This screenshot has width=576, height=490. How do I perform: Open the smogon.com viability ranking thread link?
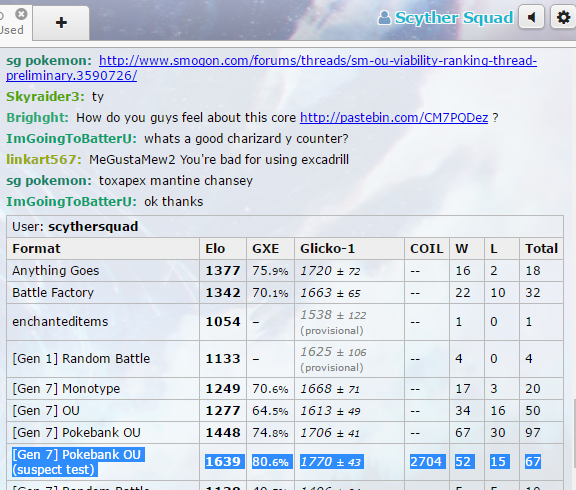click(271, 68)
